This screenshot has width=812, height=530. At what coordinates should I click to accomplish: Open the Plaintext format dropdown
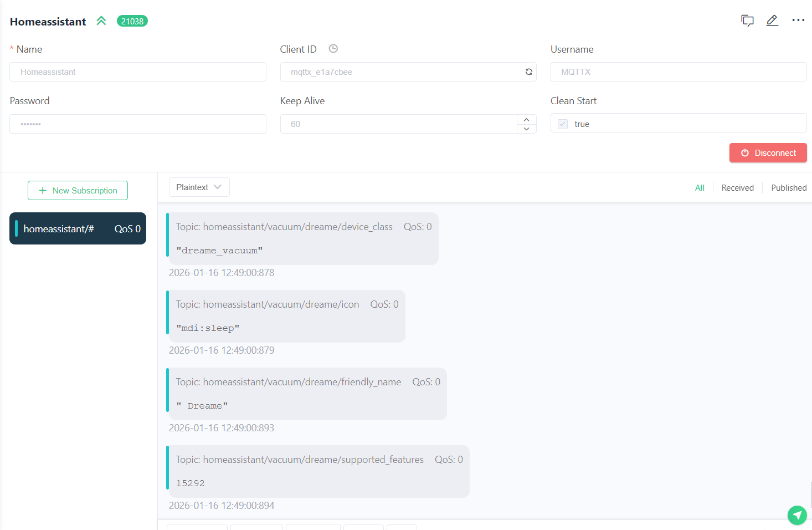click(199, 187)
